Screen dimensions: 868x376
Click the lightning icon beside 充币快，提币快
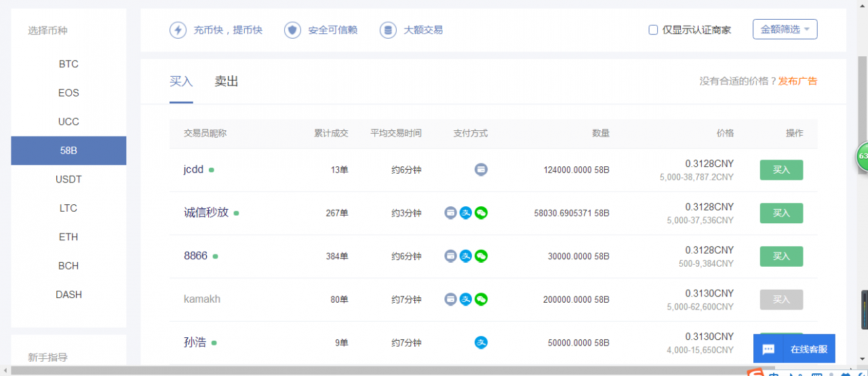click(178, 30)
